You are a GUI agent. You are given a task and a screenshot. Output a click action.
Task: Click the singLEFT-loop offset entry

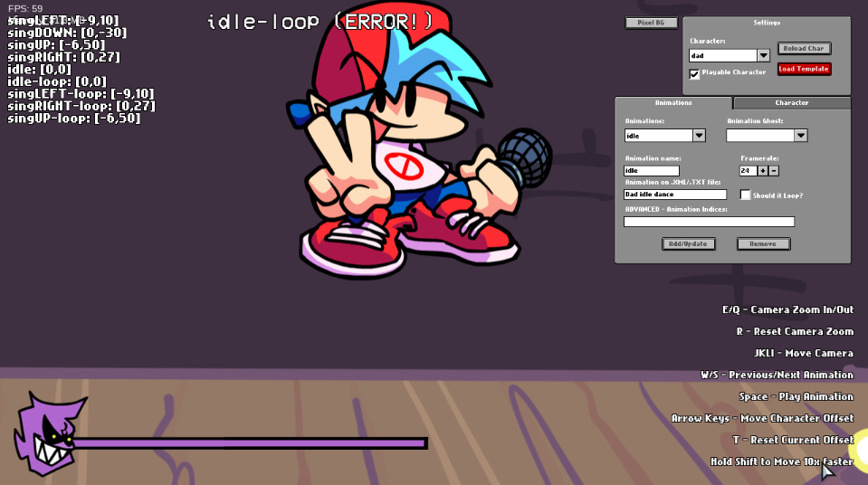[81, 93]
